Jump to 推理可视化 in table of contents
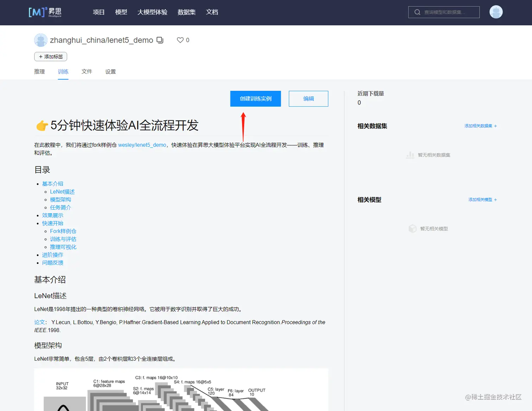Image resolution: width=532 pixels, height=411 pixels. 63,247
